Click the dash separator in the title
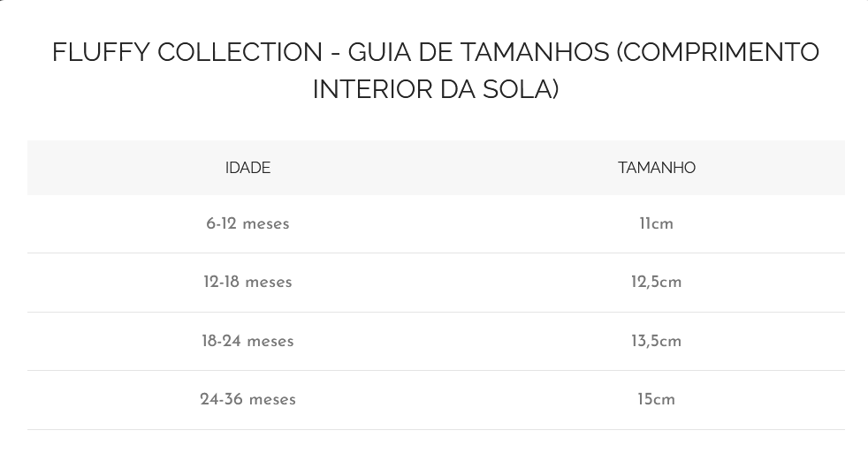Image resolution: width=868 pixels, height=453 pixels. (x=335, y=53)
